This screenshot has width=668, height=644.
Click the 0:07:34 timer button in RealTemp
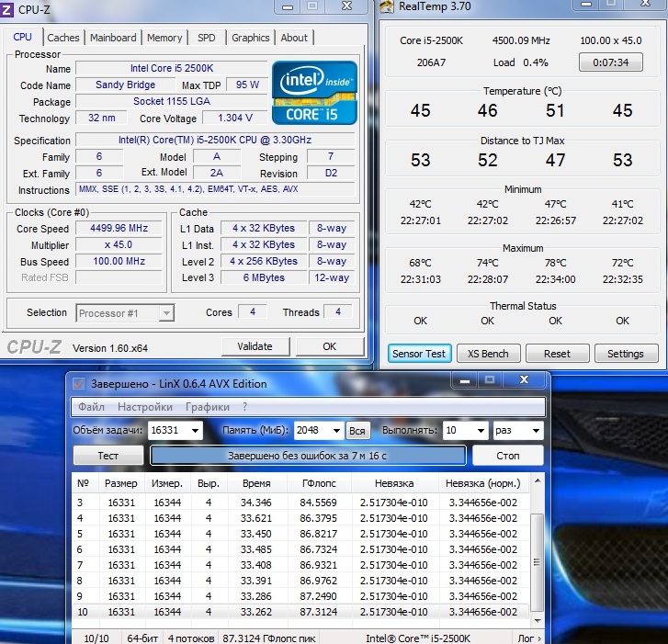[610, 62]
